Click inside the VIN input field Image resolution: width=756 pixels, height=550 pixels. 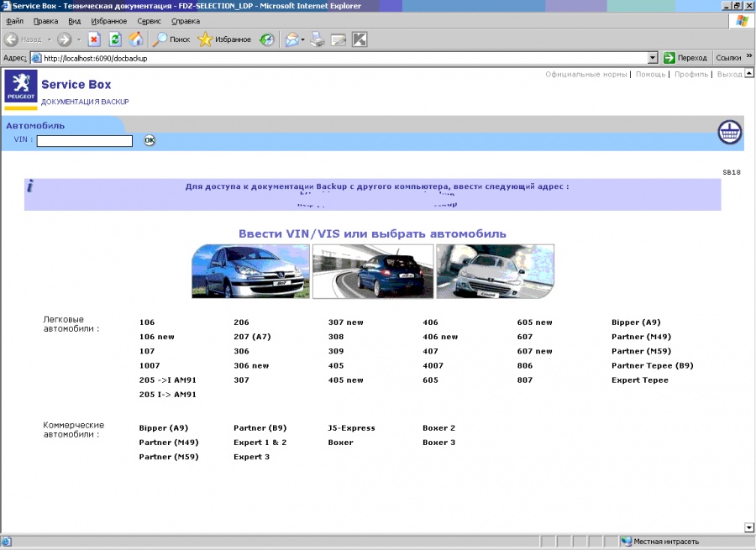(84, 141)
